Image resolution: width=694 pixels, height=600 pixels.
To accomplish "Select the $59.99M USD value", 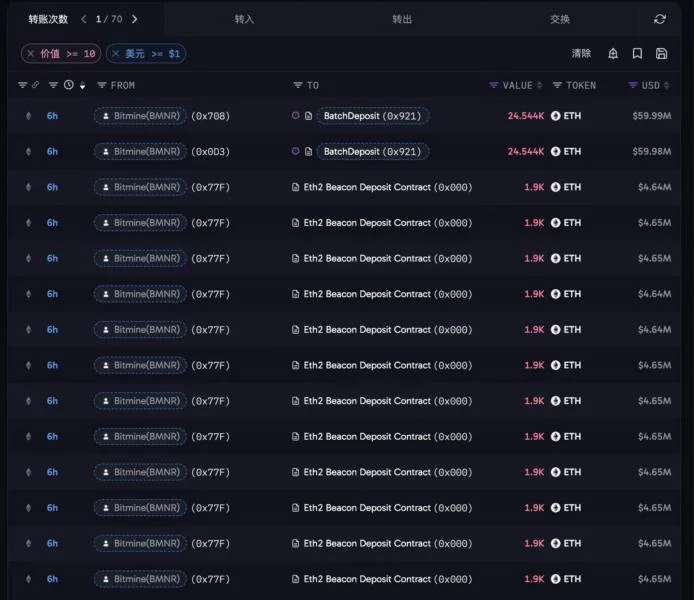I will pyautogui.click(x=652, y=116).
